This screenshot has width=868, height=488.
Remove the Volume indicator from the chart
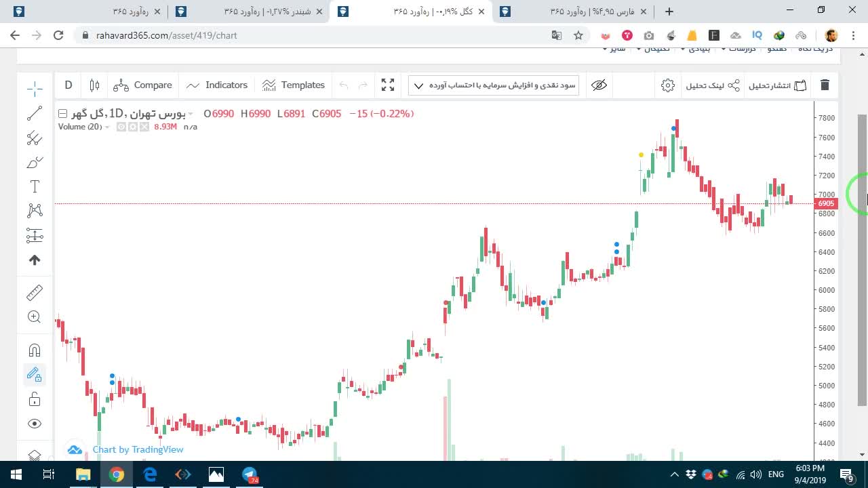pyautogui.click(x=144, y=127)
